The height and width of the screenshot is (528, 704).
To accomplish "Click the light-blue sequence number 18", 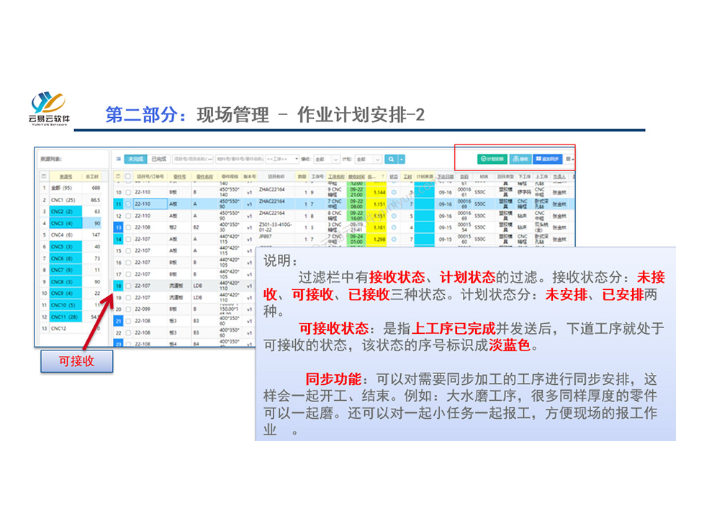I will click(x=118, y=286).
